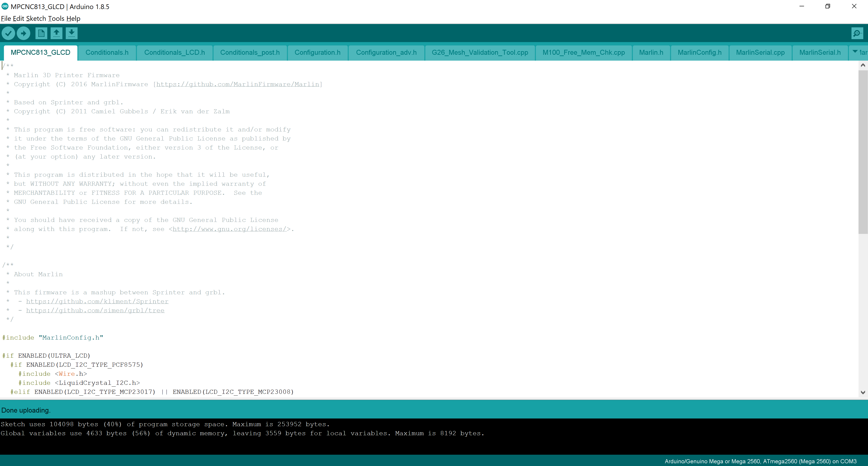This screenshot has width=868, height=466.
Task: Click the Upload arrow button
Action: click(23, 33)
